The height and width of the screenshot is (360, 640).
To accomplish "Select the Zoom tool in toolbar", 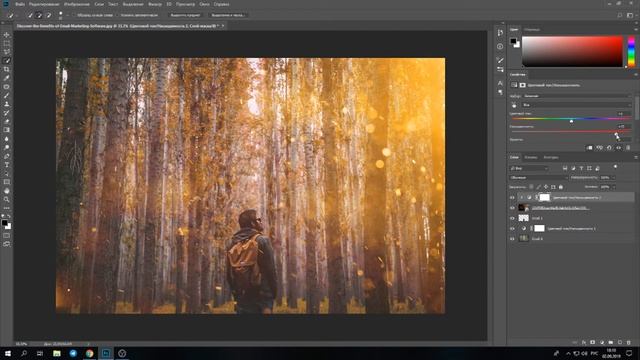I will (x=7, y=199).
